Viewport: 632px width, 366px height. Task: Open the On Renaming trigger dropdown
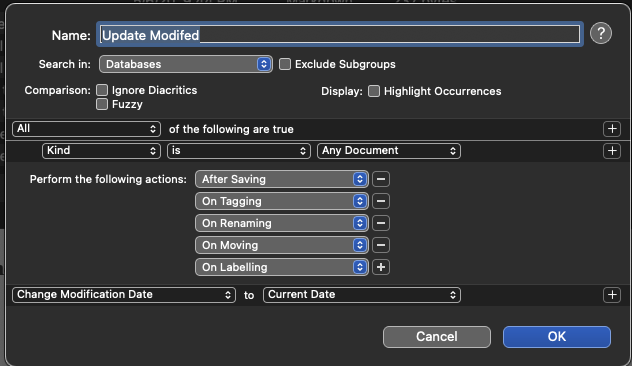(x=282, y=223)
